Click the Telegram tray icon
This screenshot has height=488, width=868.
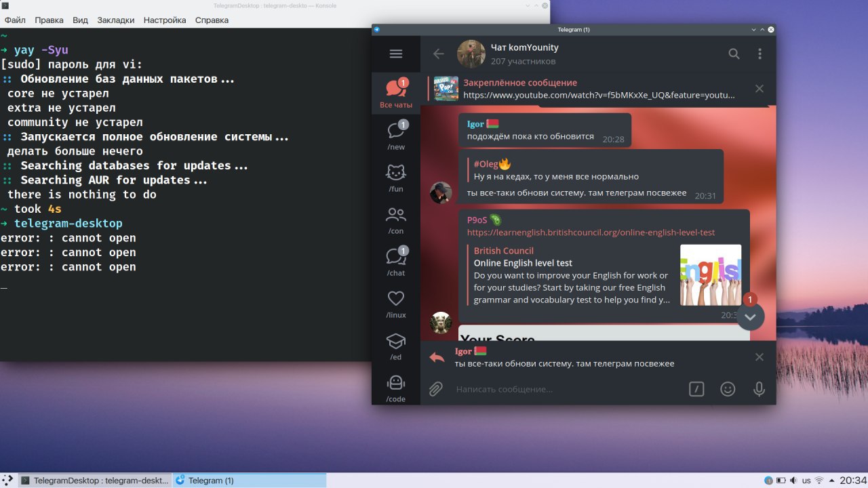[768, 481]
